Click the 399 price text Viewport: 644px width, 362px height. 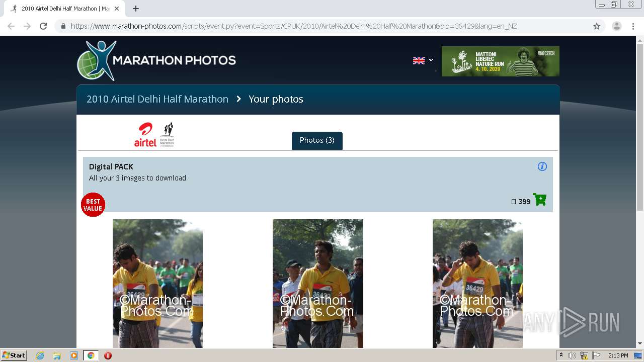click(524, 202)
